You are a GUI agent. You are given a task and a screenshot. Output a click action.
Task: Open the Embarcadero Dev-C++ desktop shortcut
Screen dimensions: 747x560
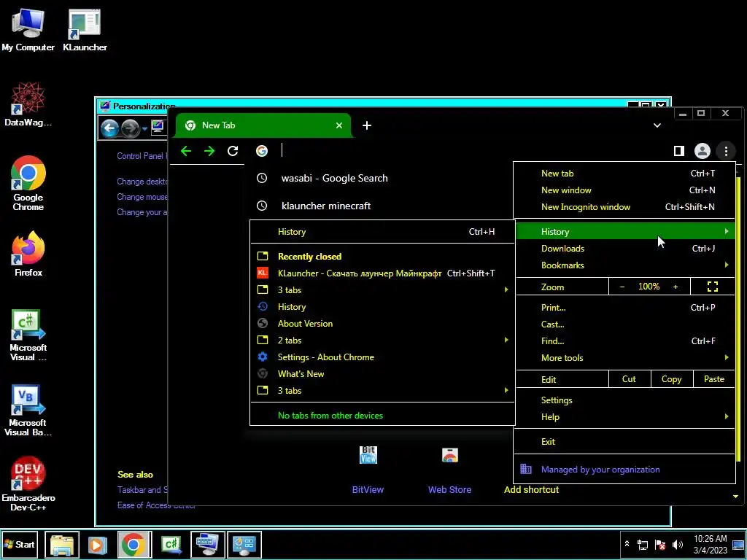tap(28, 483)
